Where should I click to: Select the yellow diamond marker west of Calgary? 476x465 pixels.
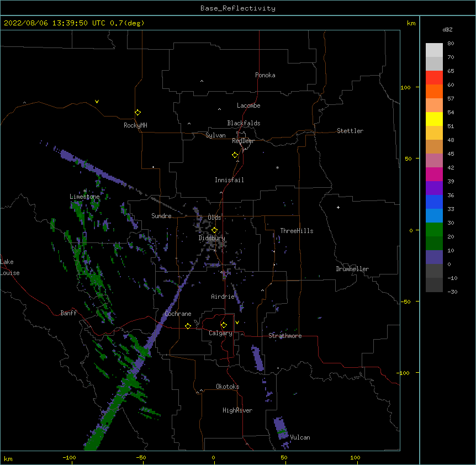point(188,326)
